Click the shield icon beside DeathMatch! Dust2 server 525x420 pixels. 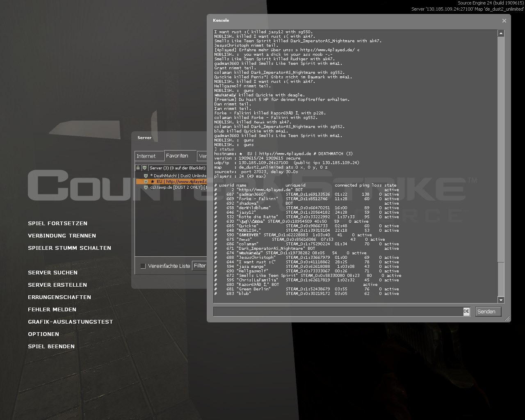(x=146, y=176)
